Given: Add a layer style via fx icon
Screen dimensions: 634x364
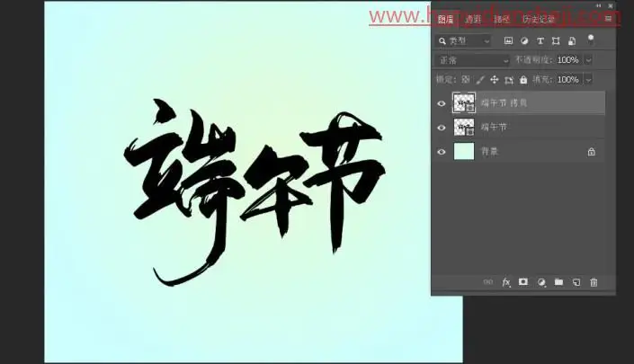Looking at the screenshot, I should [x=505, y=282].
